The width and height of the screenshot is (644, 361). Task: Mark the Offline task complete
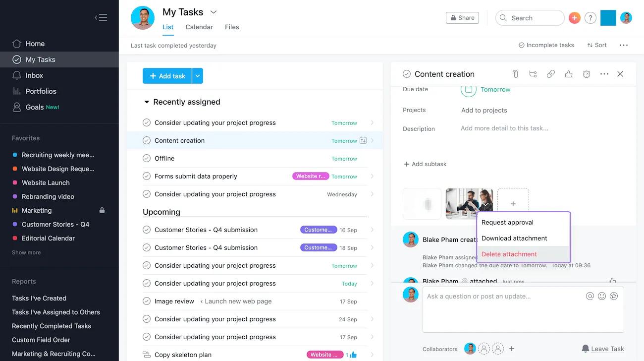(x=147, y=158)
